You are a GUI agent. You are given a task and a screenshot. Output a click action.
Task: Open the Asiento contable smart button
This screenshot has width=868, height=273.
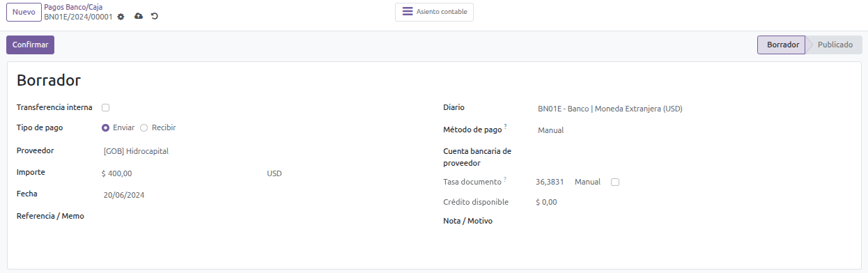[434, 12]
